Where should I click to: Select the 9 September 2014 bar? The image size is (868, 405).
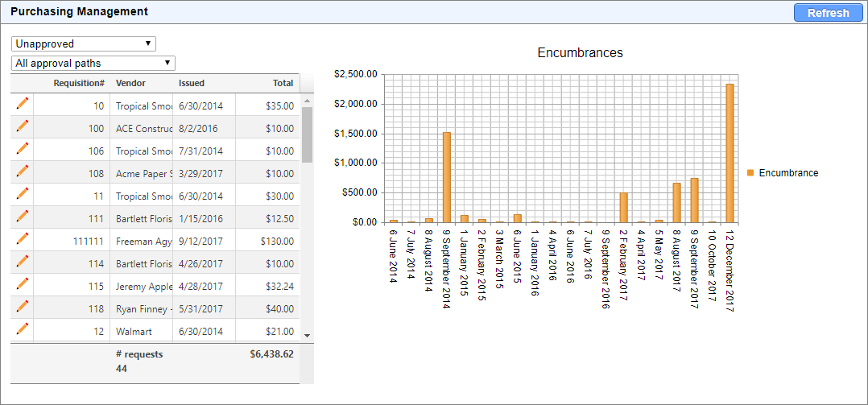tap(447, 177)
